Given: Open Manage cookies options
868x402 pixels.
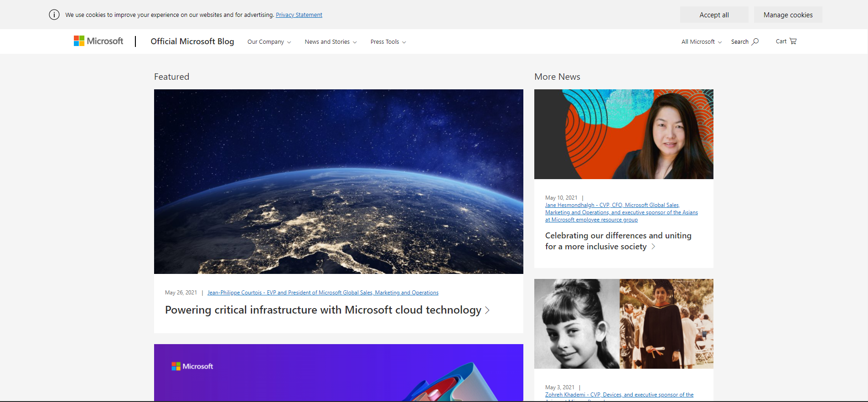Looking at the screenshot, I should [x=788, y=15].
